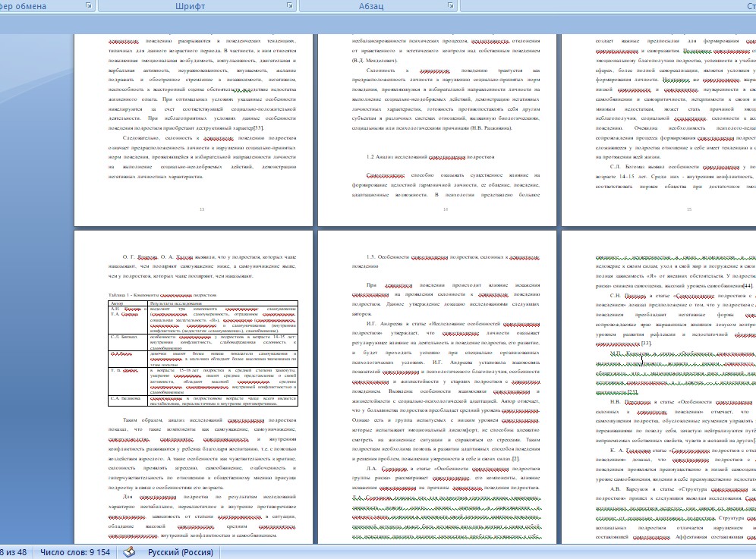Click page 13 preview

pyautogui.click(x=194, y=130)
